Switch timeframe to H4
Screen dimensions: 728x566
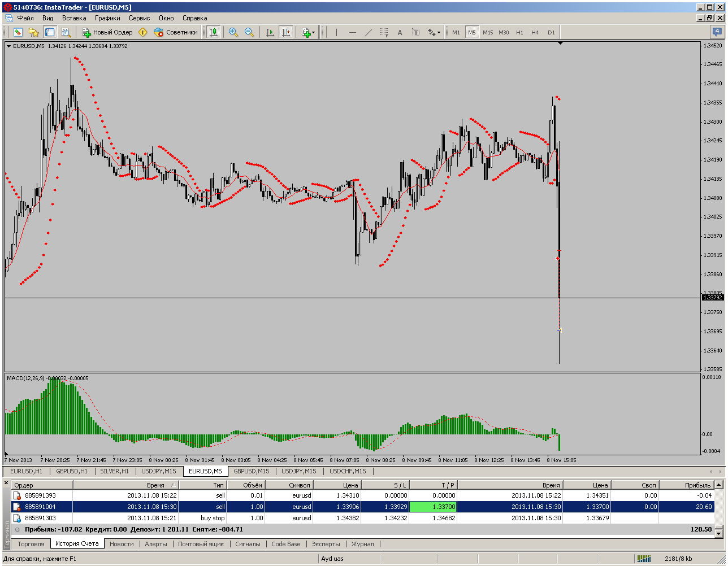pos(535,32)
